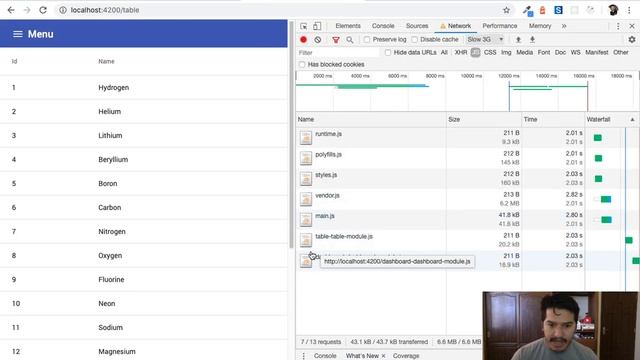Viewport: 640px width, 360px height.
Task: Click the Magnesium table row
Action: pyautogui.click(x=144, y=351)
